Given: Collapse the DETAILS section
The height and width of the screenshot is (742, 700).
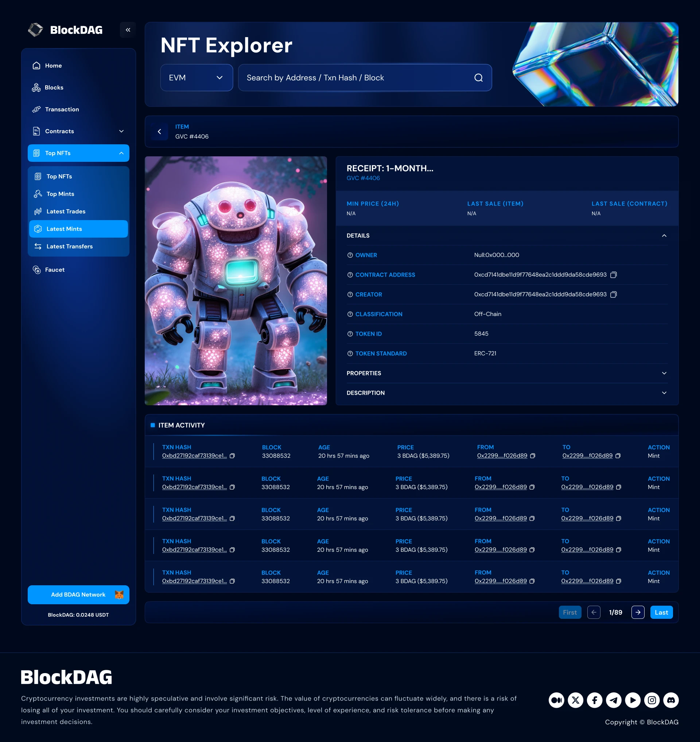Looking at the screenshot, I should tap(507, 235).
